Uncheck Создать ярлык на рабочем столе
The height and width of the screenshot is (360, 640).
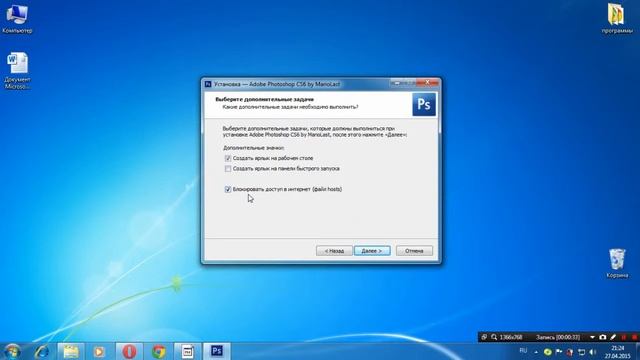(228, 158)
